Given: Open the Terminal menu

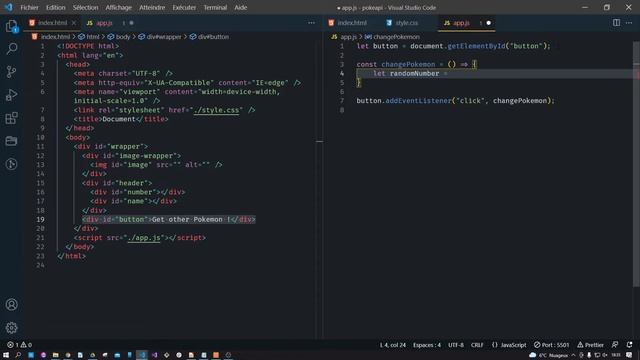Looking at the screenshot, I should tap(215, 7).
